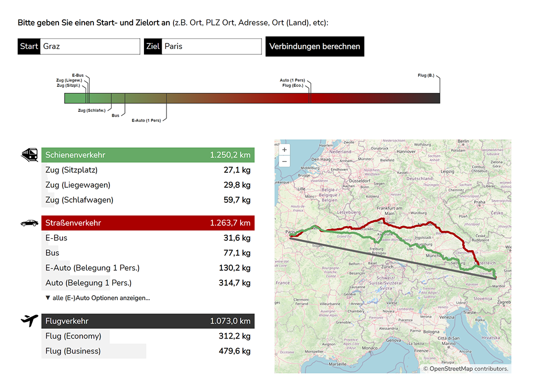Select the Flug (Economy) result row
The height and width of the screenshot is (392, 533).
click(148, 336)
